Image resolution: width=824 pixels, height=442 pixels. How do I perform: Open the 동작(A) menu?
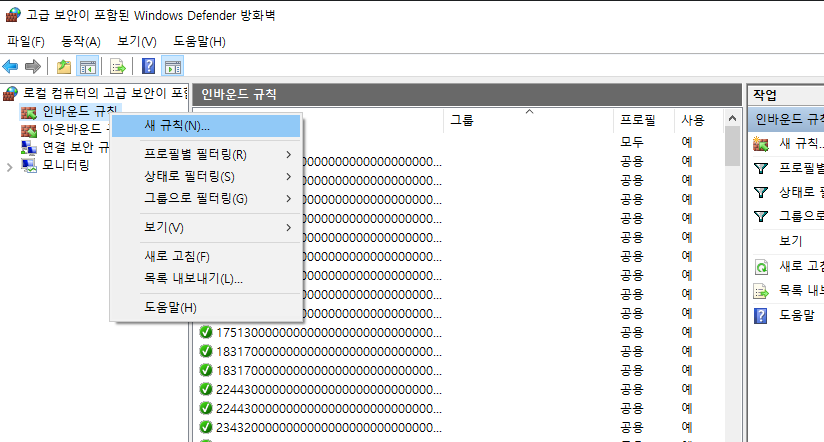(x=81, y=42)
